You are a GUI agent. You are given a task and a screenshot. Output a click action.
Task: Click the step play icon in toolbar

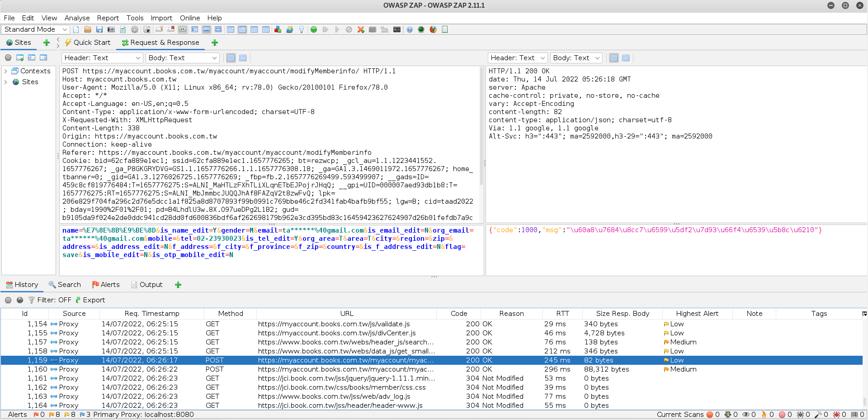click(x=325, y=29)
